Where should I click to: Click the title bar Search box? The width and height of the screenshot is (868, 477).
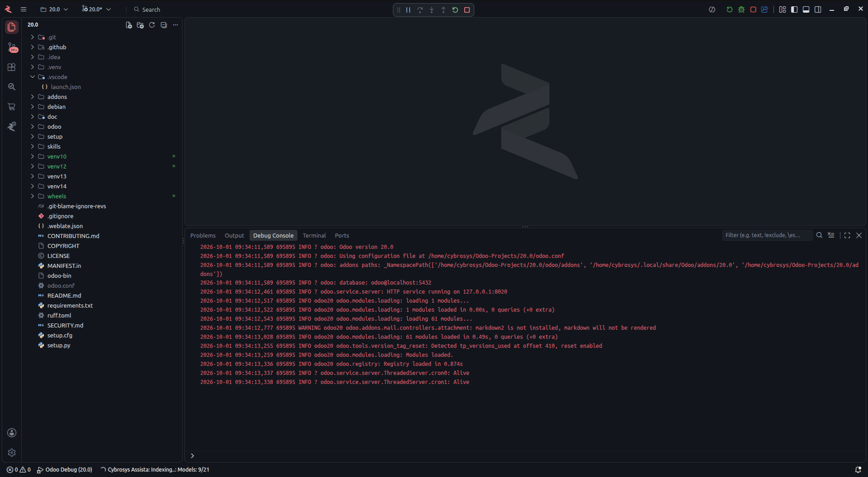pyautogui.click(x=147, y=9)
